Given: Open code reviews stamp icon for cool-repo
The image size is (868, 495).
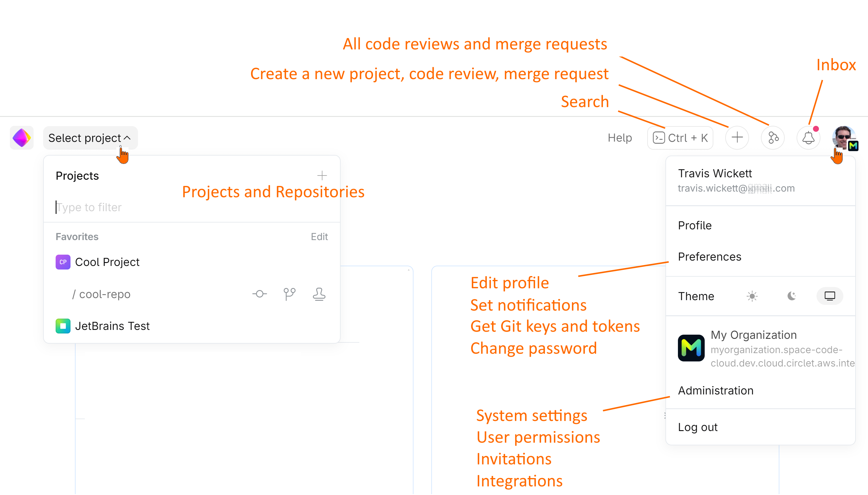Looking at the screenshot, I should tap(319, 294).
